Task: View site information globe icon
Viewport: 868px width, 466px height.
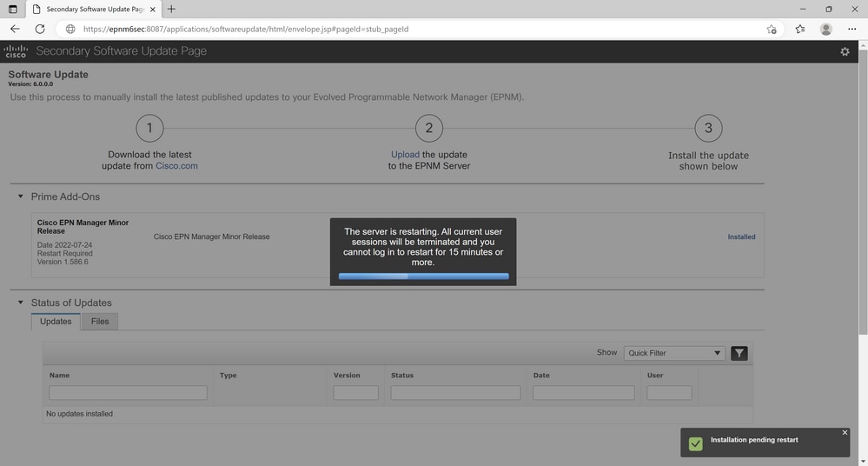Action: coord(70,29)
